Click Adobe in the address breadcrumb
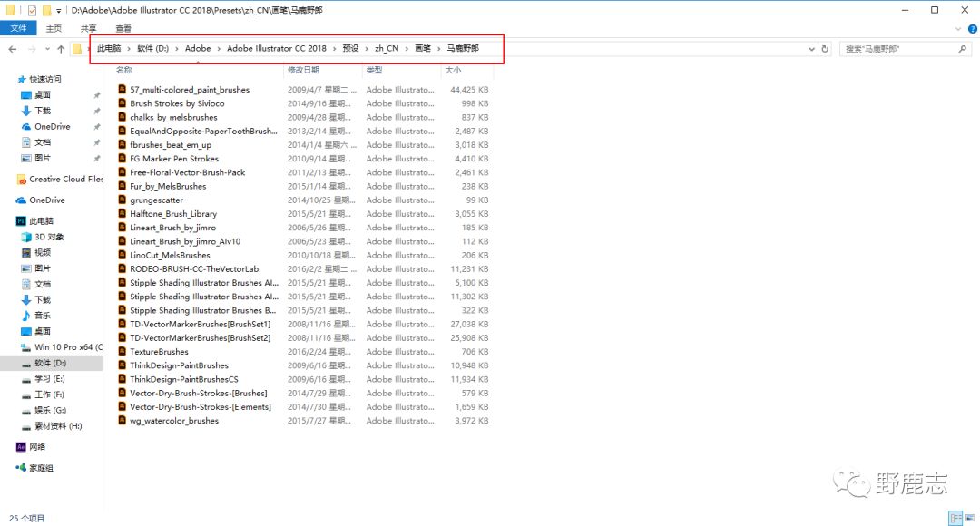Image resolution: width=980 pixels, height=526 pixels. coord(198,48)
